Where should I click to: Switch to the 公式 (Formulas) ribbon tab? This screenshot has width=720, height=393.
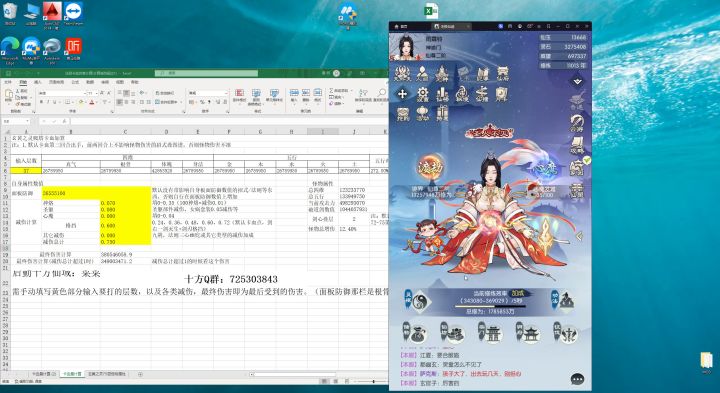click(75, 82)
